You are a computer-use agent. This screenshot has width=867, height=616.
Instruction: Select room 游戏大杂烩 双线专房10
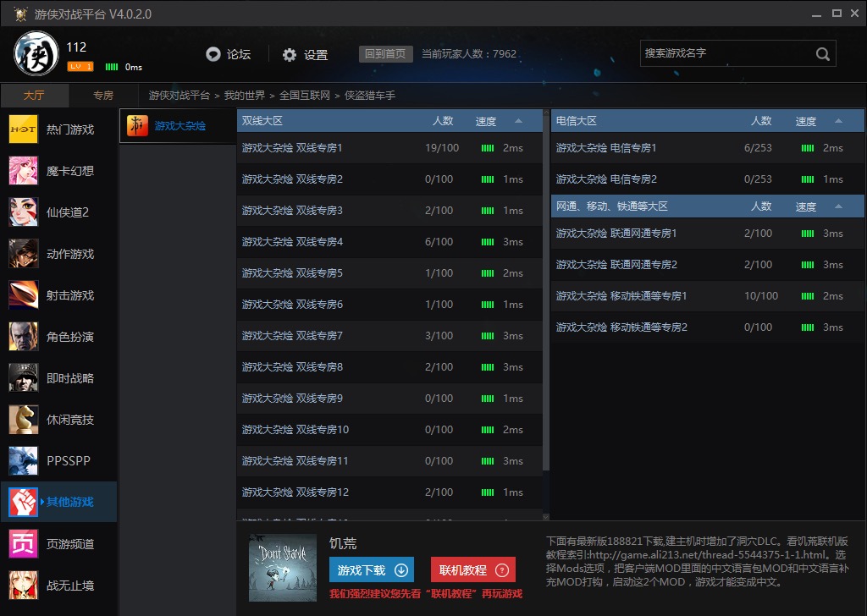[x=389, y=429]
